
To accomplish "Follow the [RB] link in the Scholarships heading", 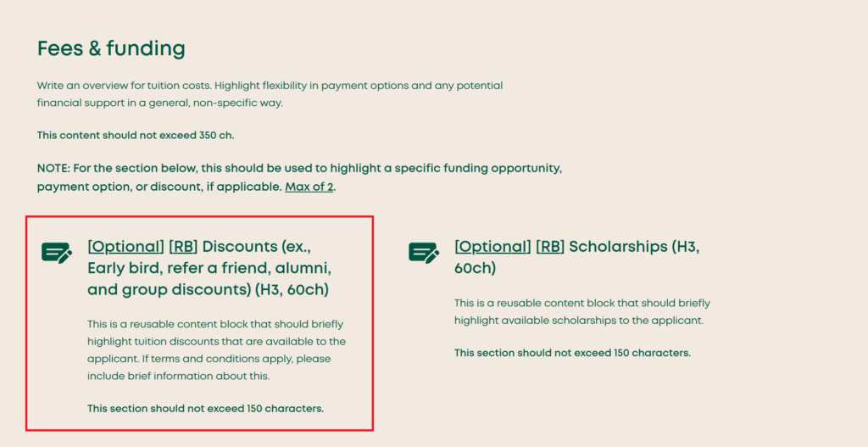I will pos(550,247).
